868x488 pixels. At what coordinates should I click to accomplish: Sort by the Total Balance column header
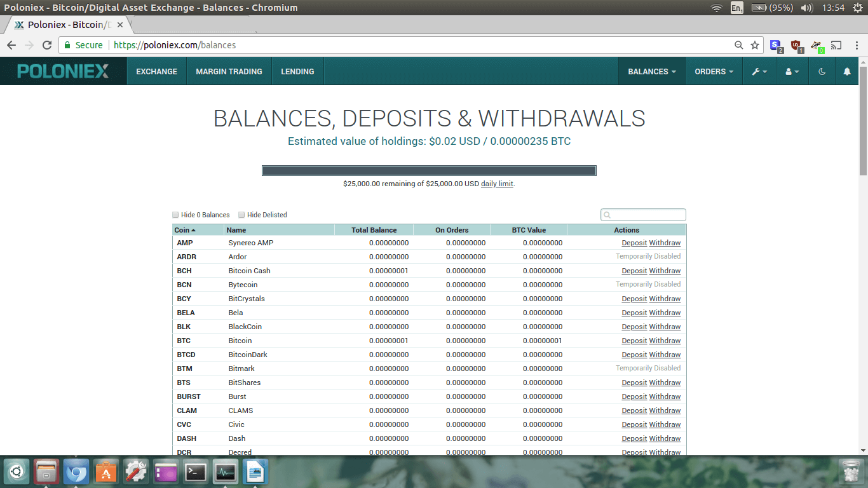[374, 230]
